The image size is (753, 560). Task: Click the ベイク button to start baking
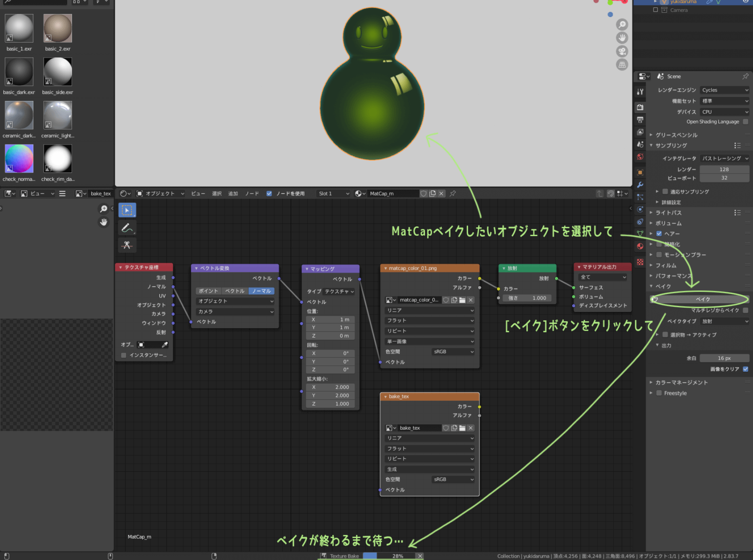tap(702, 299)
